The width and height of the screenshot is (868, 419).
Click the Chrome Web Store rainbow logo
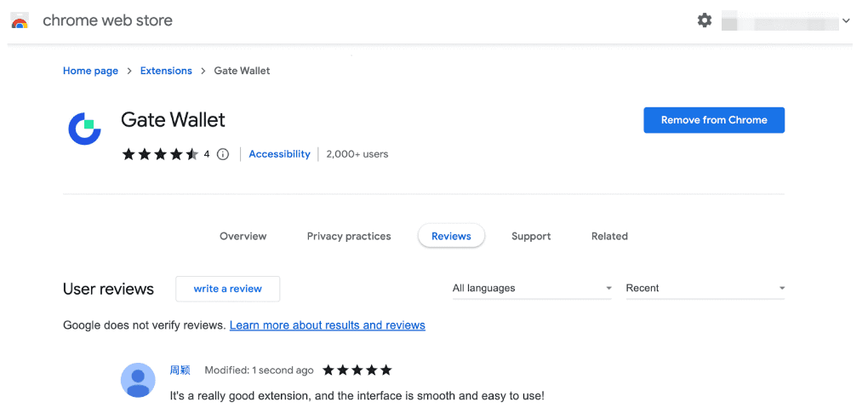point(20,21)
